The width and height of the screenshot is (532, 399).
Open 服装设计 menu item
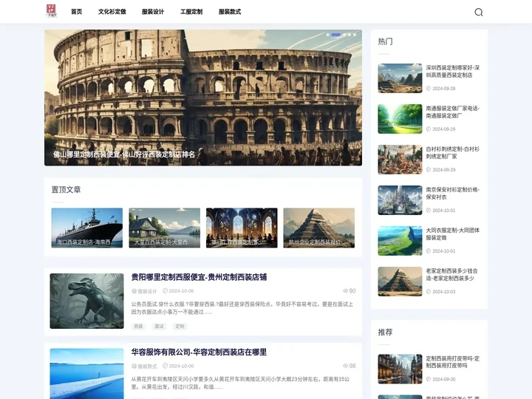[153, 12]
